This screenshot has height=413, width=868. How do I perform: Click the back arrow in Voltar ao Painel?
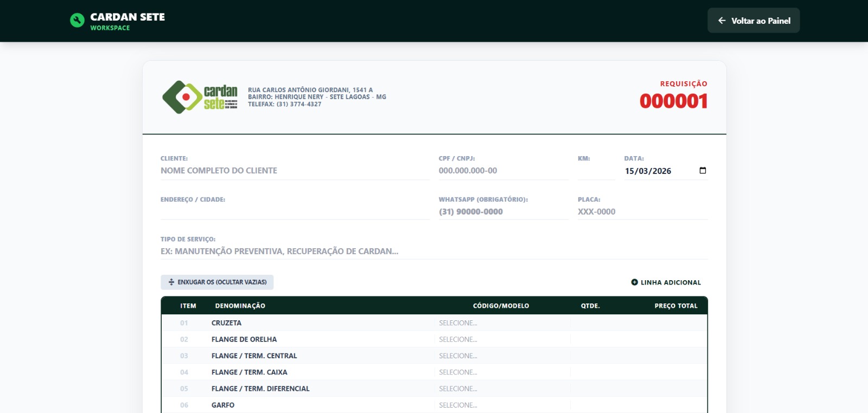pyautogui.click(x=722, y=21)
